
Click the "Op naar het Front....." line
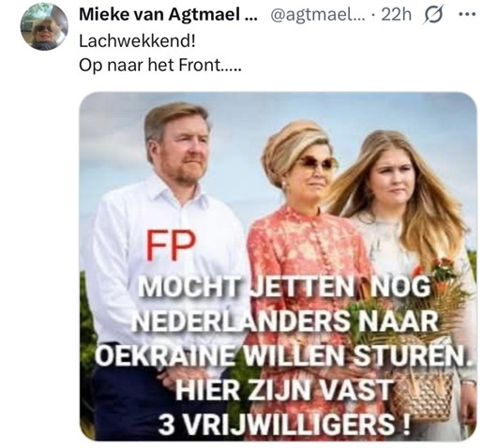click(160, 66)
